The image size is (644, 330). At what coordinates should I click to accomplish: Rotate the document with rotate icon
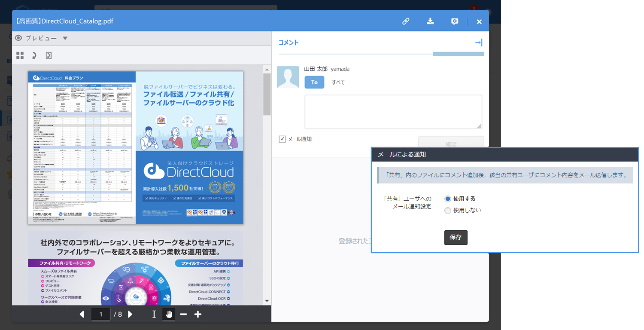pyautogui.click(x=34, y=55)
